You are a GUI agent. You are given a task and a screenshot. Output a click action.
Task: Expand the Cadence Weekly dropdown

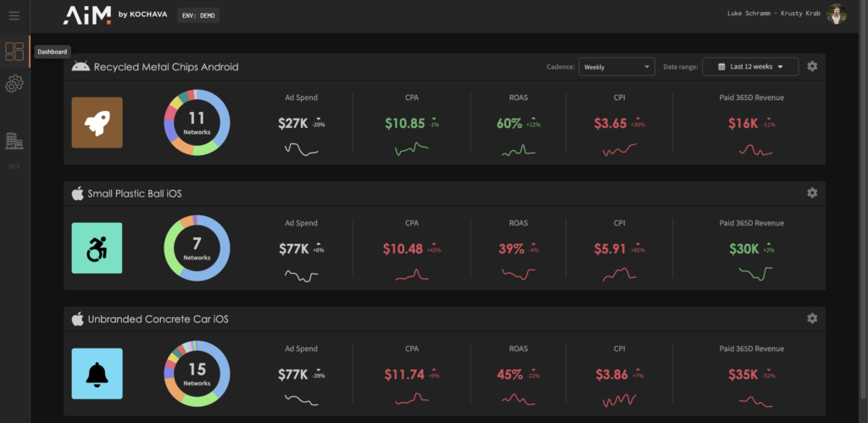tap(616, 67)
